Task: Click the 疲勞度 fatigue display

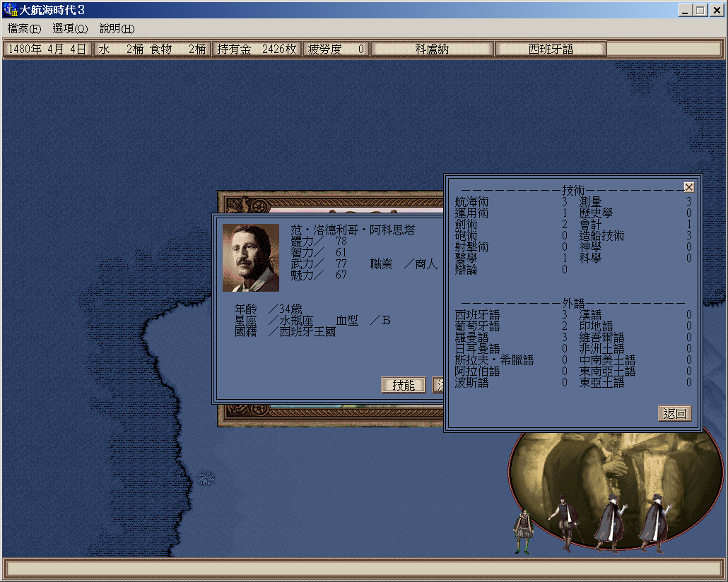Action: pos(336,49)
